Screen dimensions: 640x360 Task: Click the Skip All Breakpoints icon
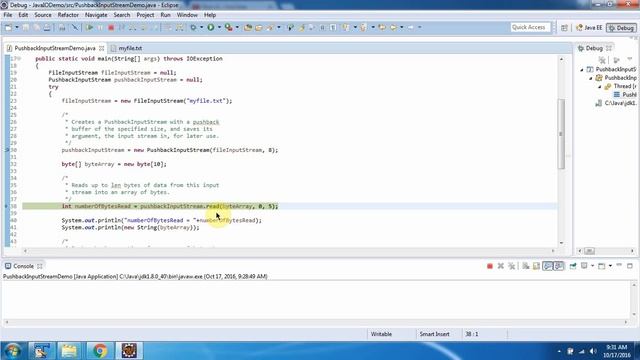point(75,27)
